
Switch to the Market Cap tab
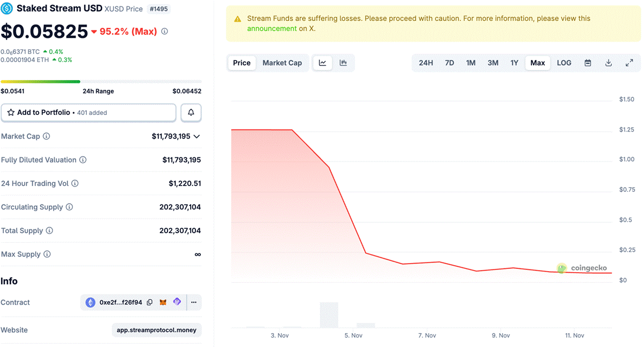tap(282, 63)
